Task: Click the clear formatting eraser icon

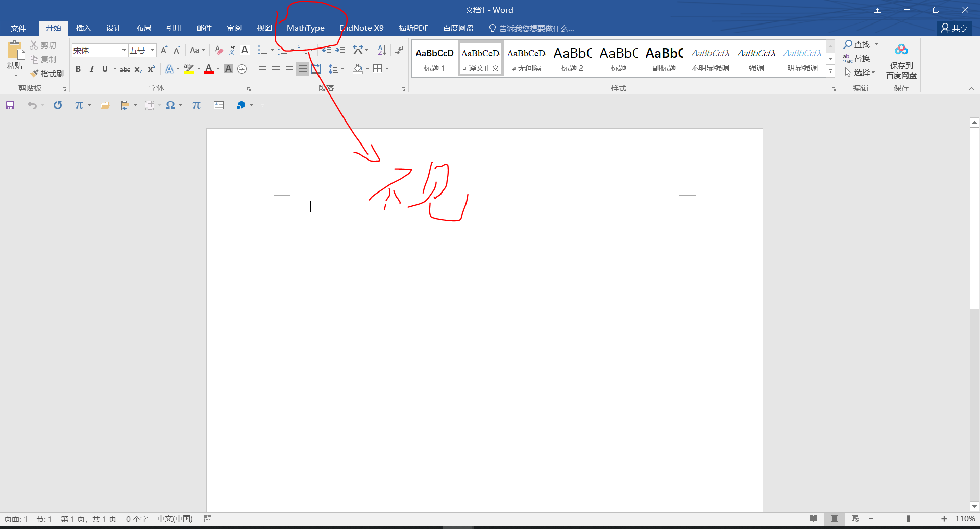Action: point(218,50)
